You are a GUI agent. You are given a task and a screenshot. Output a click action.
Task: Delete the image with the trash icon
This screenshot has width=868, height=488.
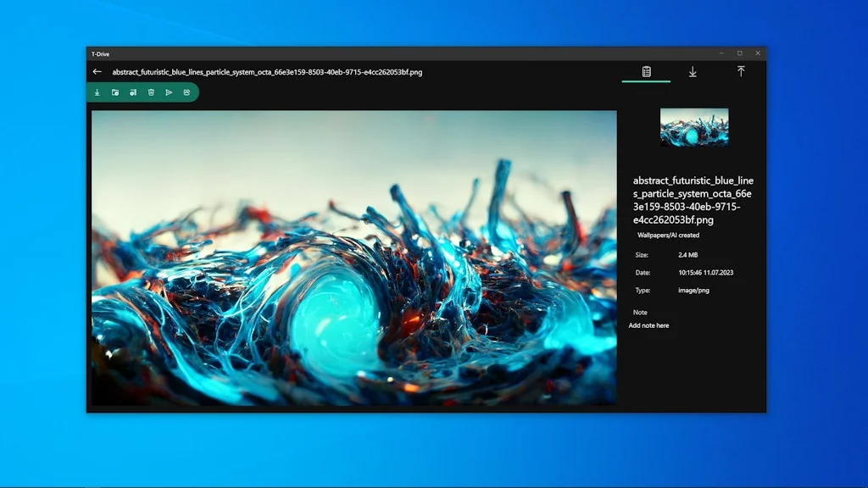pyautogui.click(x=151, y=93)
